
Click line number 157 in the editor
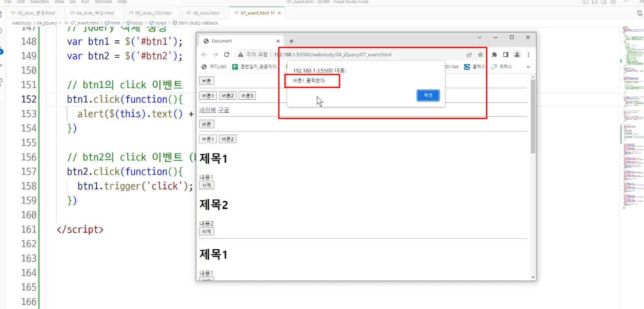click(29, 172)
